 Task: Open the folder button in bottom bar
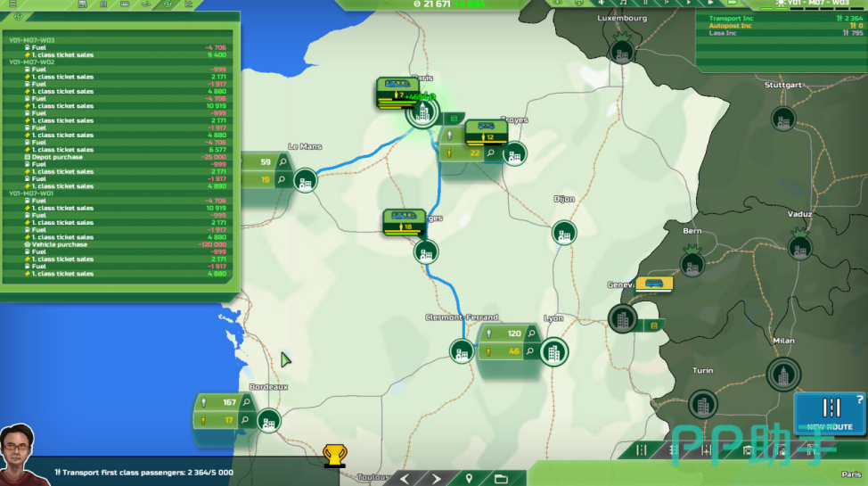501,479
